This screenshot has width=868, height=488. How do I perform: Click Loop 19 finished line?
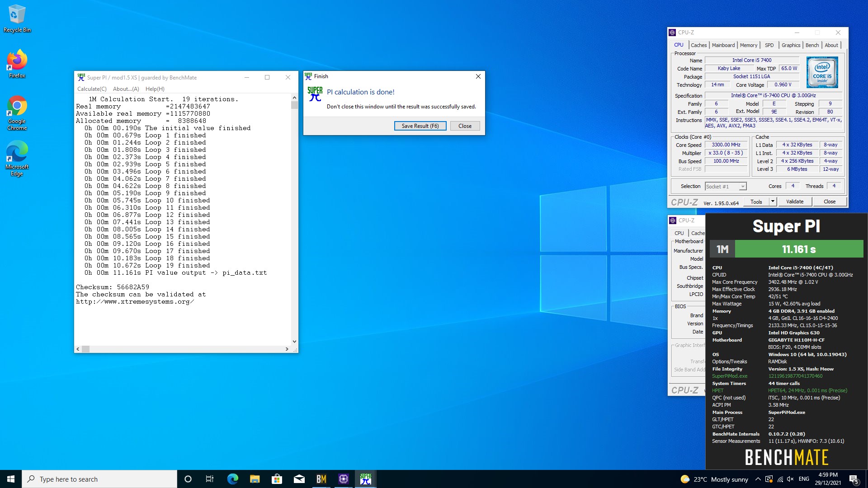pos(147,265)
